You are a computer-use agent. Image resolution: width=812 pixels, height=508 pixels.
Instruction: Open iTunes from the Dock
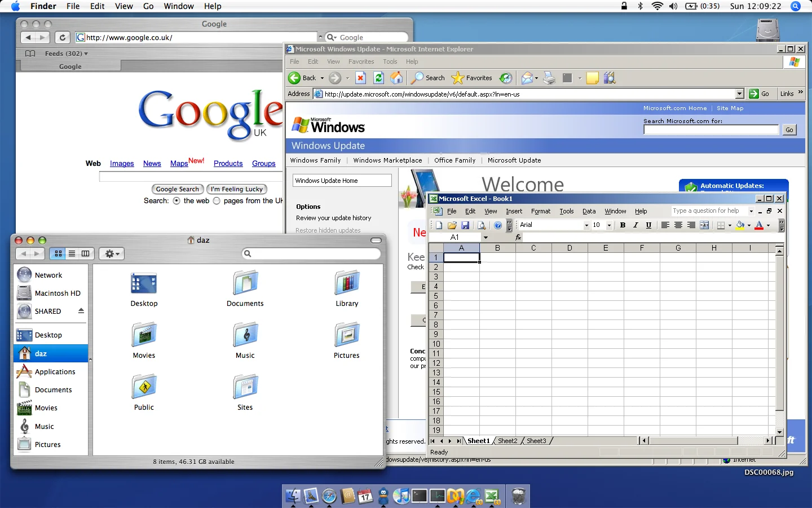[401, 496]
